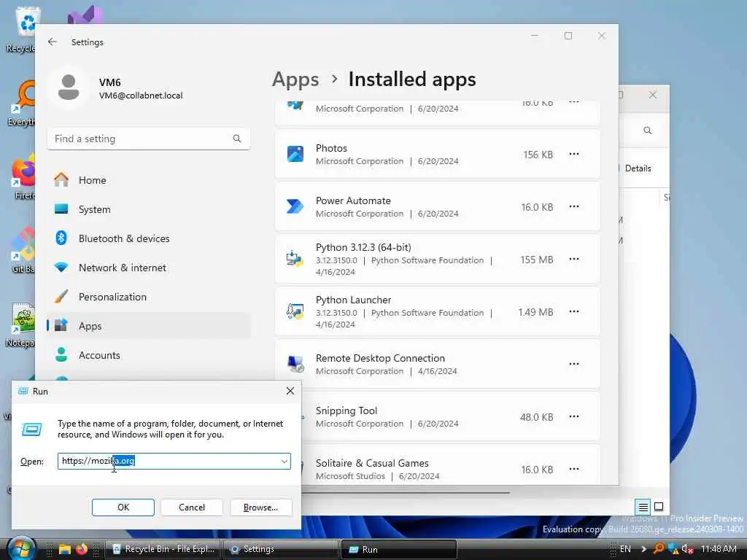The width and height of the screenshot is (747, 560).
Task: Click the Python 3.12.3 app icon
Action: [x=295, y=259]
